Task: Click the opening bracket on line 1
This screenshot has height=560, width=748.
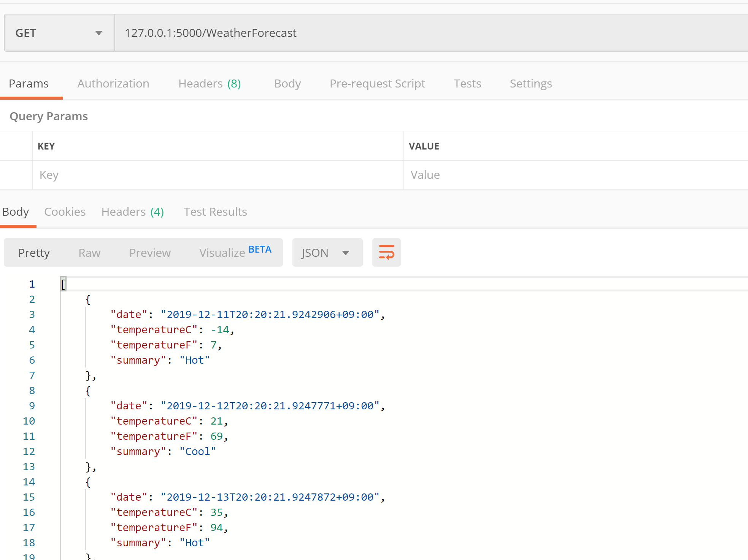Action: pyautogui.click(x=63, y=284)
